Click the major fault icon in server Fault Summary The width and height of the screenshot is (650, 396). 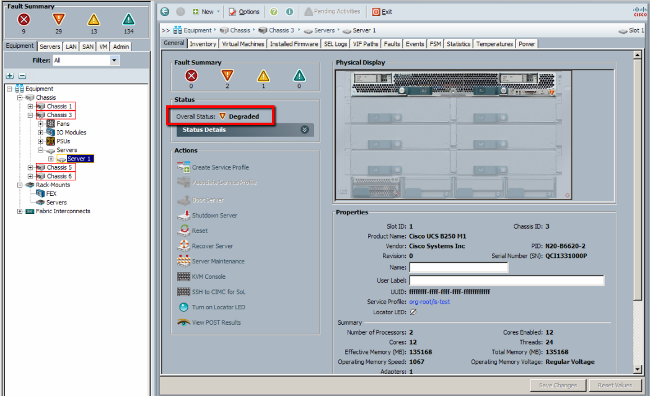point(227,75)
